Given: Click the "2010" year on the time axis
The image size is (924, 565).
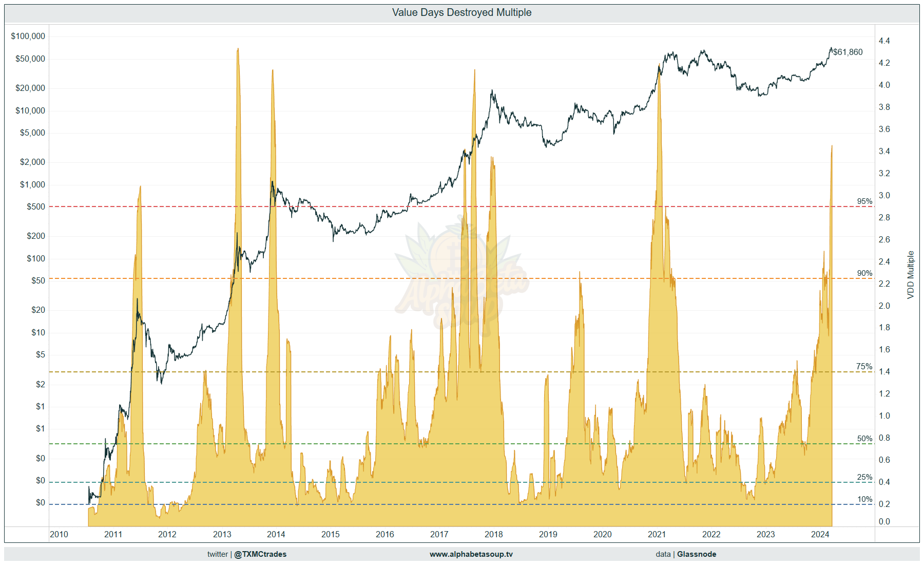Looking at the screenshot, I should (x=59, y=534).
